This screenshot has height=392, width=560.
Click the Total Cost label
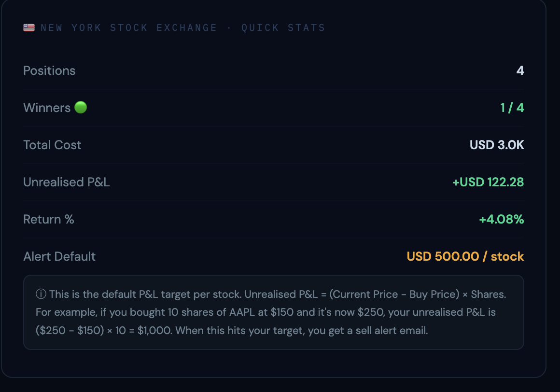click(x=52, y=145)
